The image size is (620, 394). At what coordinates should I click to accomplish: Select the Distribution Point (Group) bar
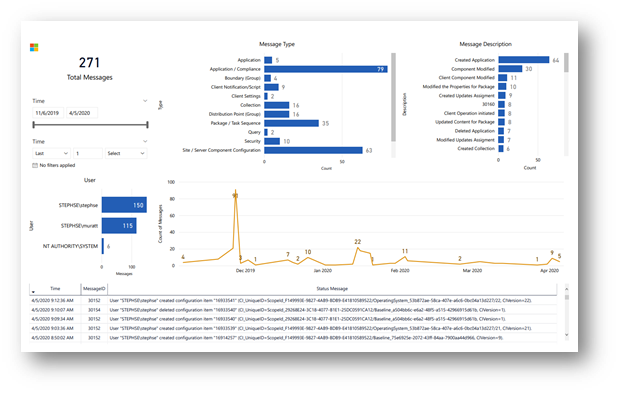(277, 114)
